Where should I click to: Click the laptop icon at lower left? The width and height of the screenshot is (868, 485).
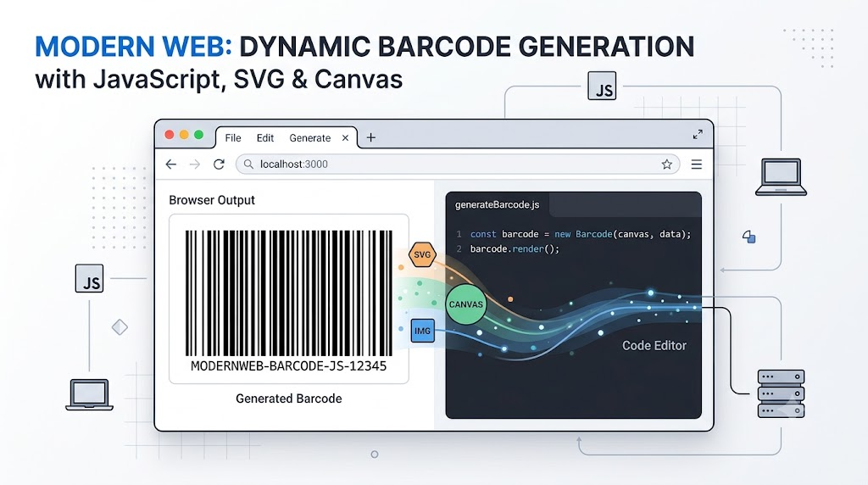pos(89,395)
